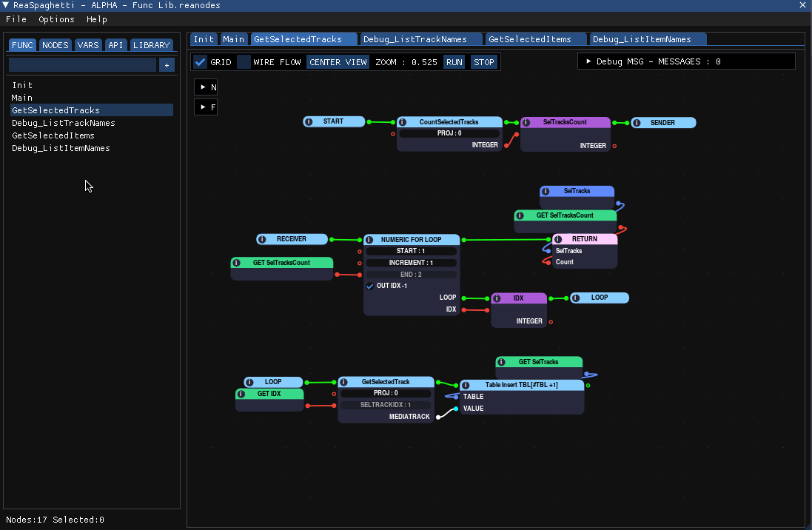Viewport: 812px width, 530px height.
Task: Click the CENTER VIEW button
Action: [338, 62]
